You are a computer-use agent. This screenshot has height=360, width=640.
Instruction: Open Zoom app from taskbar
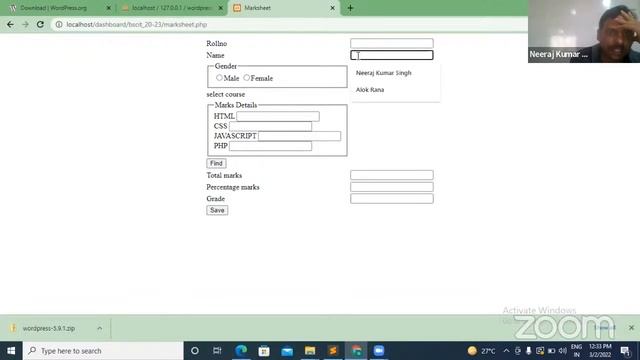click(379, 351)
